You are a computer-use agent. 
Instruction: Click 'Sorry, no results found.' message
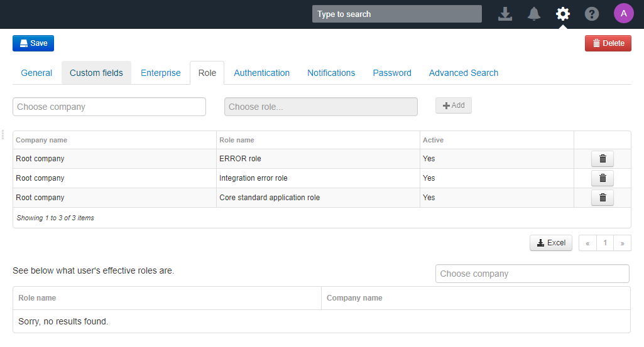click(x=63, y=321)
